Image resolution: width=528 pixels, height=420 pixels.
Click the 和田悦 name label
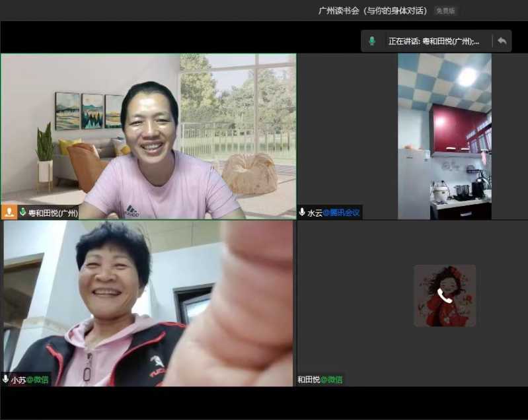309,380
